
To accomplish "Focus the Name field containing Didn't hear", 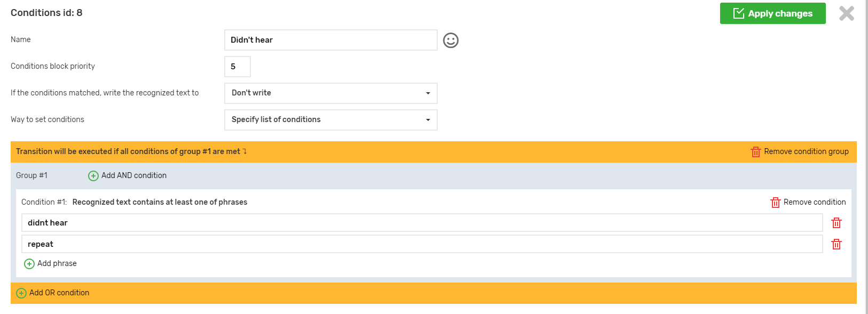I will (x=330, y=40).
